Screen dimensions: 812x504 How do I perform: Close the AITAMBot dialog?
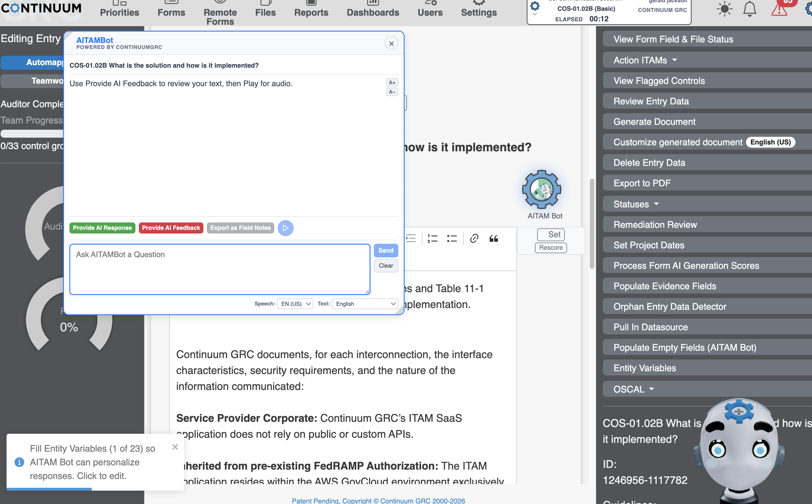pos(391,43)
